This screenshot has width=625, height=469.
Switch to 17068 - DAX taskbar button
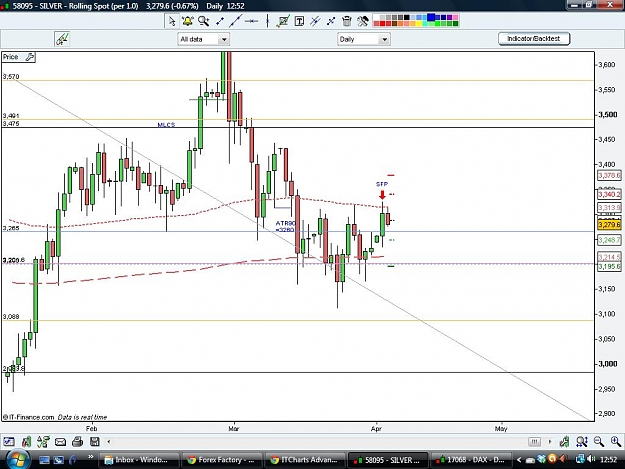coord(470,460)
